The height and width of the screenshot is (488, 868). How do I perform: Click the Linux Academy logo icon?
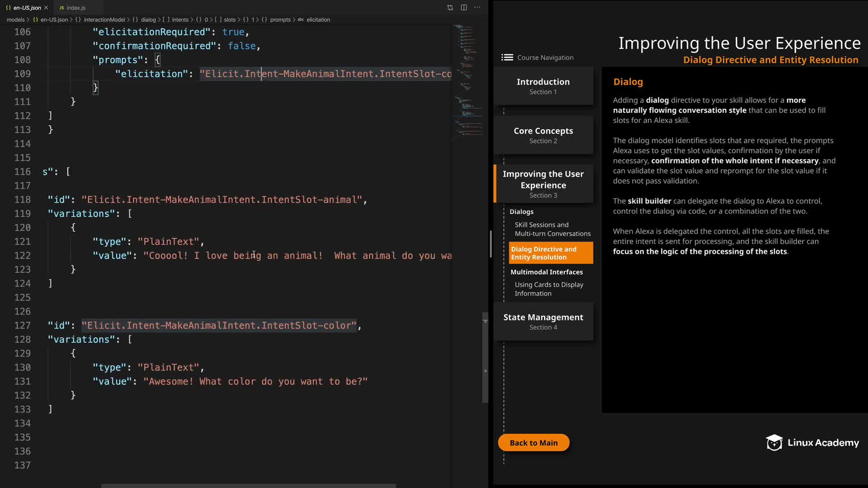pos(774,443)
